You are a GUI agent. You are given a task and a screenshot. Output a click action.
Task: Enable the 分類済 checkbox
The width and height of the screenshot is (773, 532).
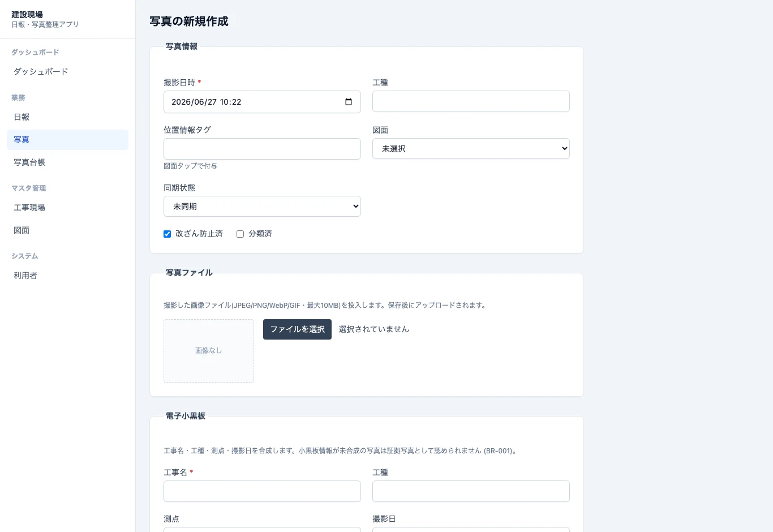(241, 234)
